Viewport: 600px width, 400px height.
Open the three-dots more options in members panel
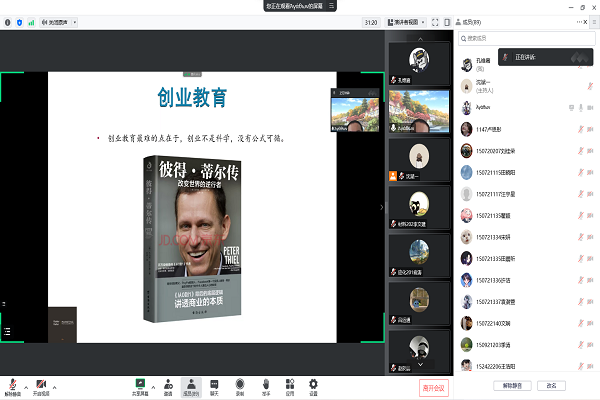tap(579, 22)
